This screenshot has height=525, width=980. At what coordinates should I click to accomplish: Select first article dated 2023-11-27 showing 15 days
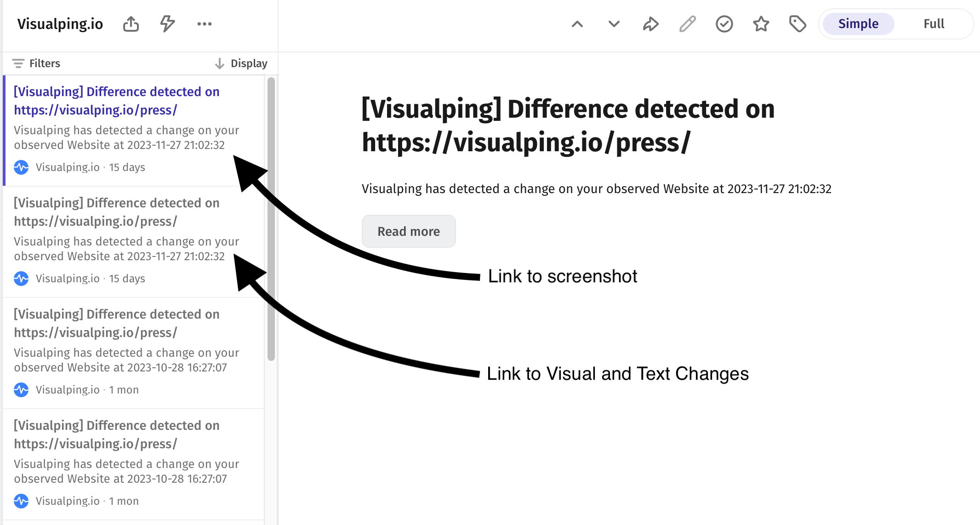coord(133,131)
